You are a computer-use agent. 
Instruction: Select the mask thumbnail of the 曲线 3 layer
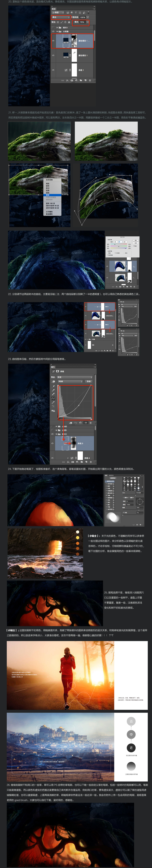[73, 443]
